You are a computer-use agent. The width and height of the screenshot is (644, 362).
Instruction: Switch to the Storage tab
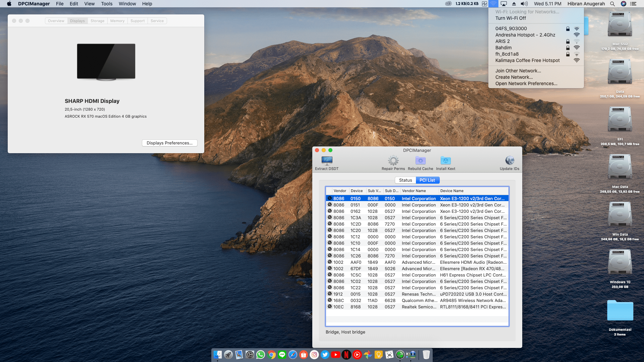97,21
